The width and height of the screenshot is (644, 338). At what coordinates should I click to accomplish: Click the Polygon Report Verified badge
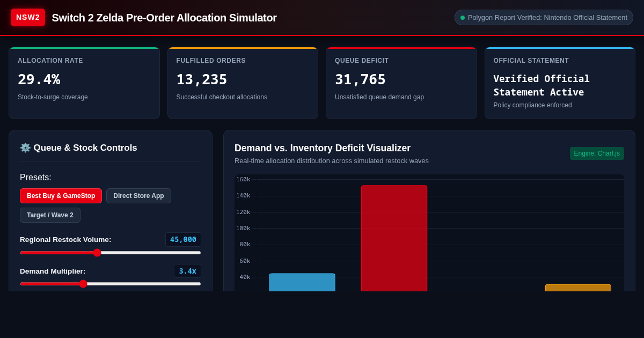click(x=544, y=17)
